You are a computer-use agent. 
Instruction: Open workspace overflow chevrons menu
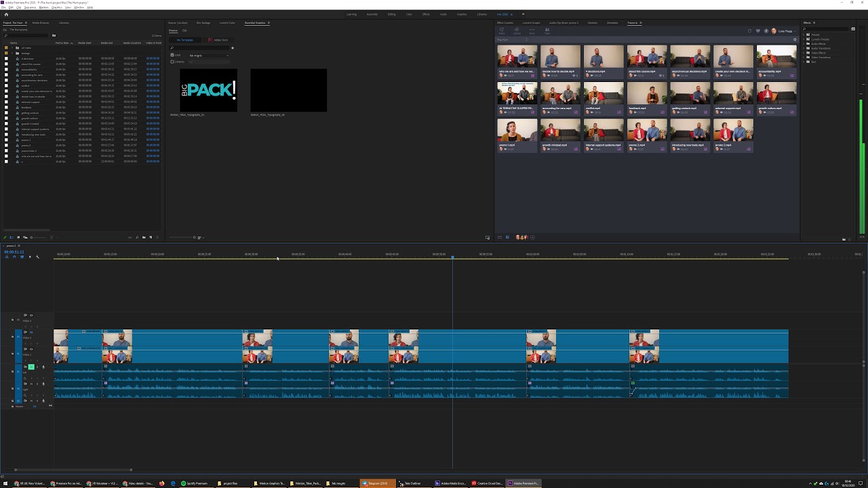pyautogui.click(x=523, y=14)
